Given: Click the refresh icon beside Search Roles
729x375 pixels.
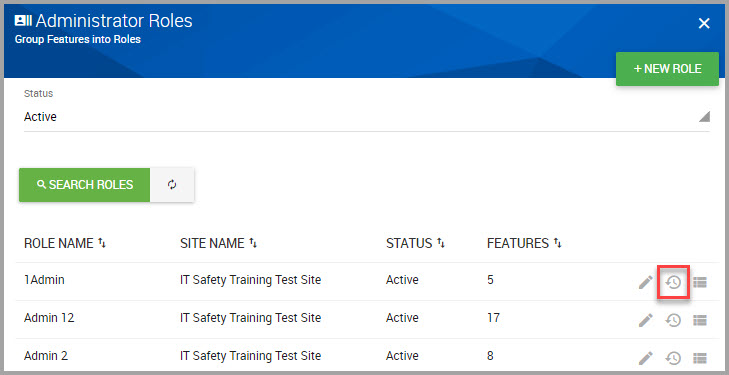Looking at the screenshot, I should point(172,184).
